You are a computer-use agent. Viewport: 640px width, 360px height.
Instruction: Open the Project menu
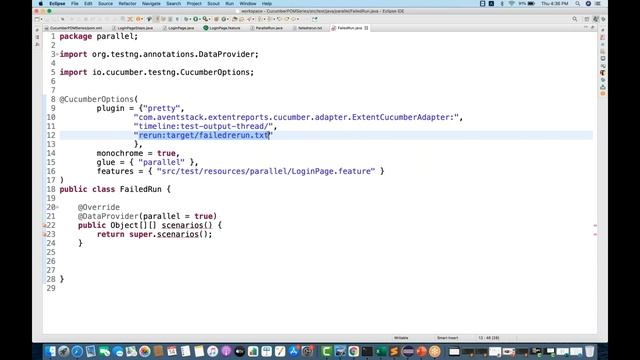[x=194, y=4]
